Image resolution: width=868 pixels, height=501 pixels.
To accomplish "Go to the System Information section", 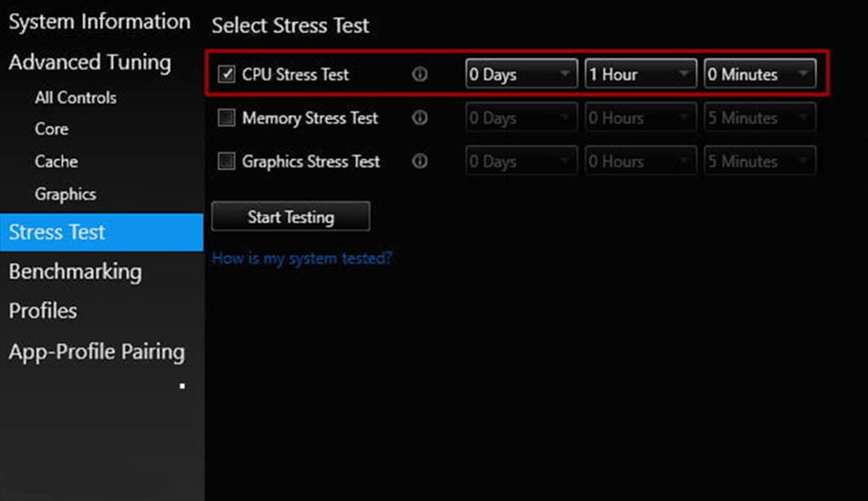I will click(x=100, y=22).
